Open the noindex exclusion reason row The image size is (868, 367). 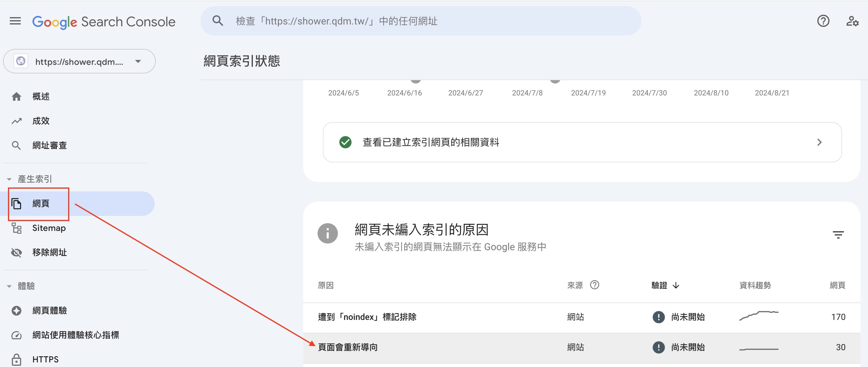[x=367, y=317]
